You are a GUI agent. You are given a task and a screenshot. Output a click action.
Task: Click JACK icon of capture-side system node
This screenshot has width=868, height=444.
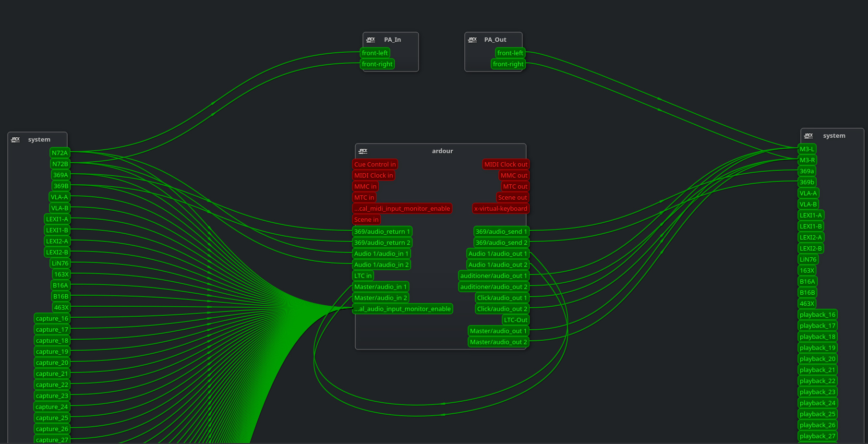click(x=15, y=140)
